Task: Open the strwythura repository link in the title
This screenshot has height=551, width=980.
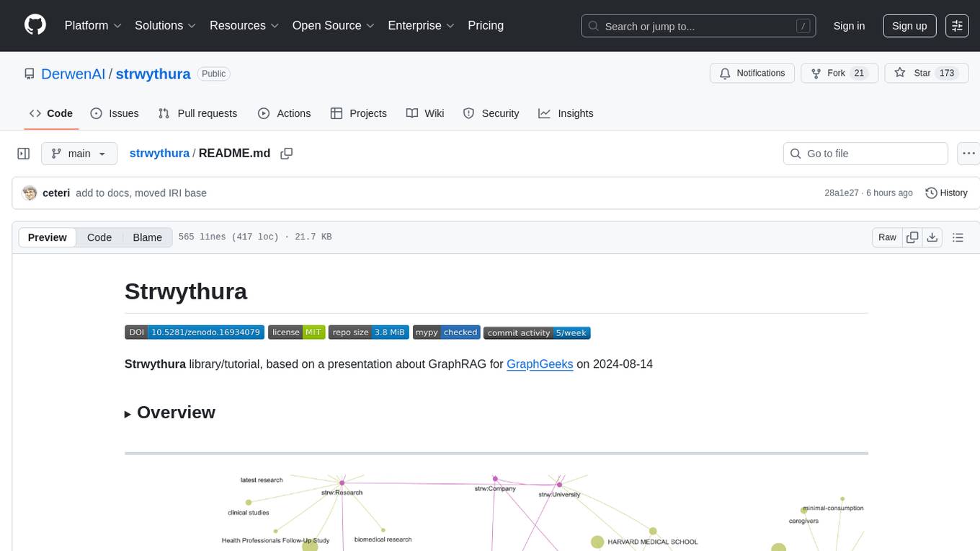Action: point(153,74)
